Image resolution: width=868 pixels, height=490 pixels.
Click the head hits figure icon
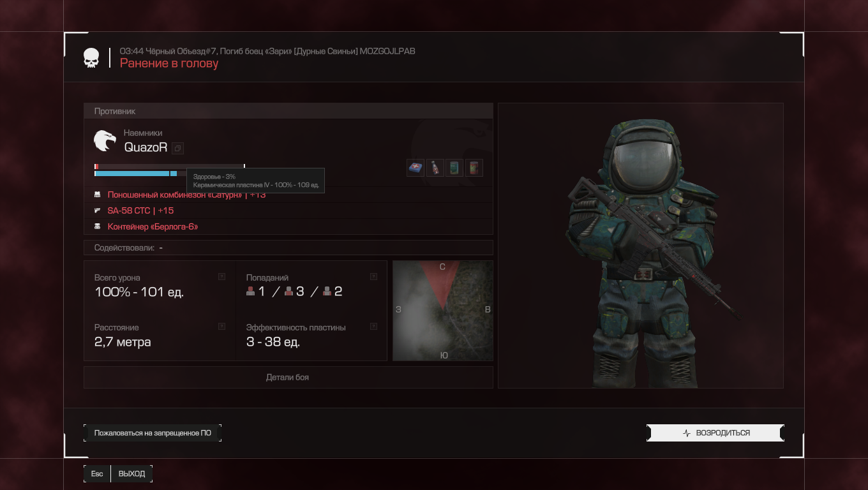tap(251, 292)
